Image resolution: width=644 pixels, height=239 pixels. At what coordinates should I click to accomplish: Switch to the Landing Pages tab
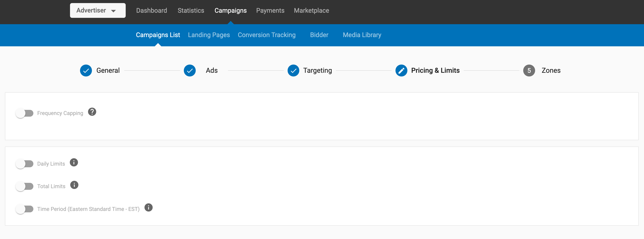(x=209, y=35)
